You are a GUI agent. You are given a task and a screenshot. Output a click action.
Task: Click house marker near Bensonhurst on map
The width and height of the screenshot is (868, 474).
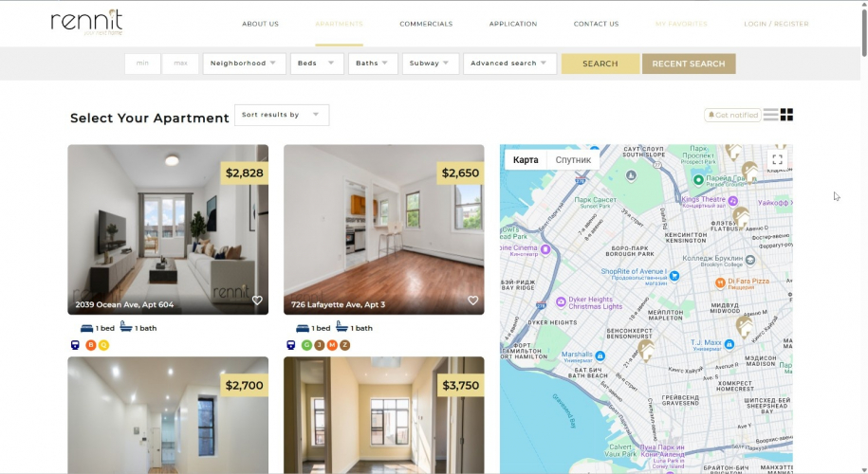tap(645, 350)
